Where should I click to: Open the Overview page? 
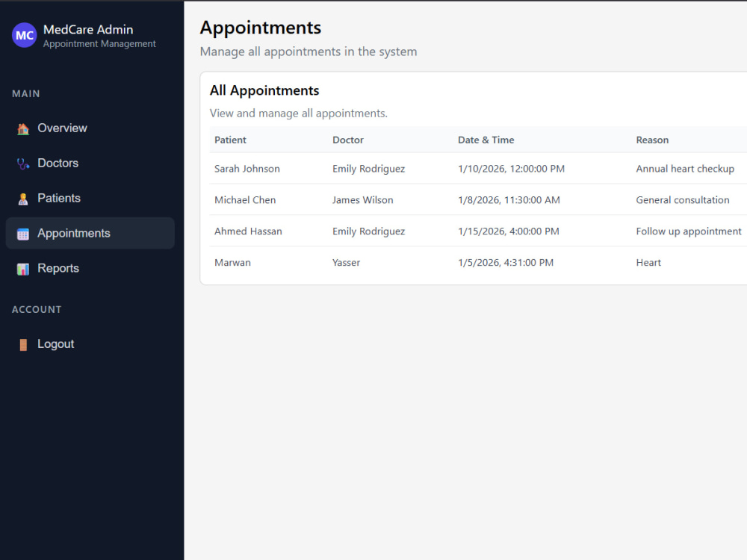[90, 128]
